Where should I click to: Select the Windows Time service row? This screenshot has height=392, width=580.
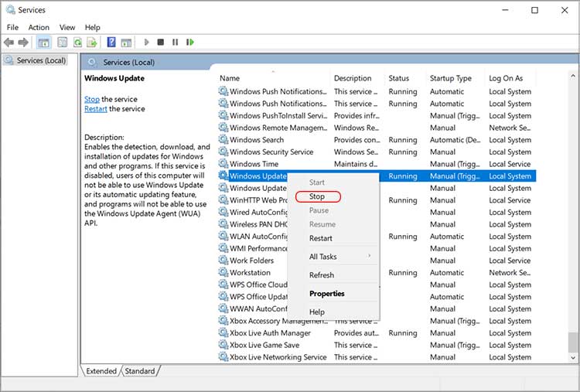pyautogui.click(x=377, y=163)
